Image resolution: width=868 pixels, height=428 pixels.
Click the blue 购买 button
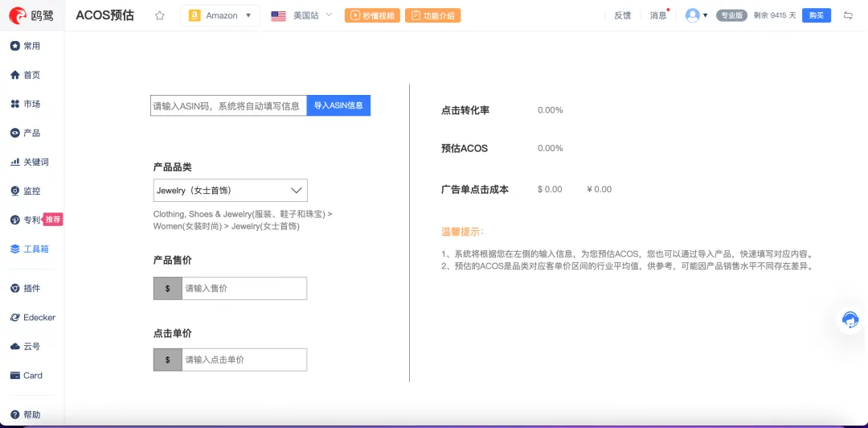(817, 15)
